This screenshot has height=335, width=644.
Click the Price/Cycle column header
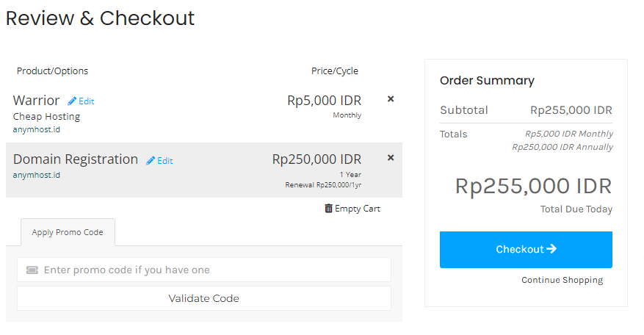click(x=334, y=71)
